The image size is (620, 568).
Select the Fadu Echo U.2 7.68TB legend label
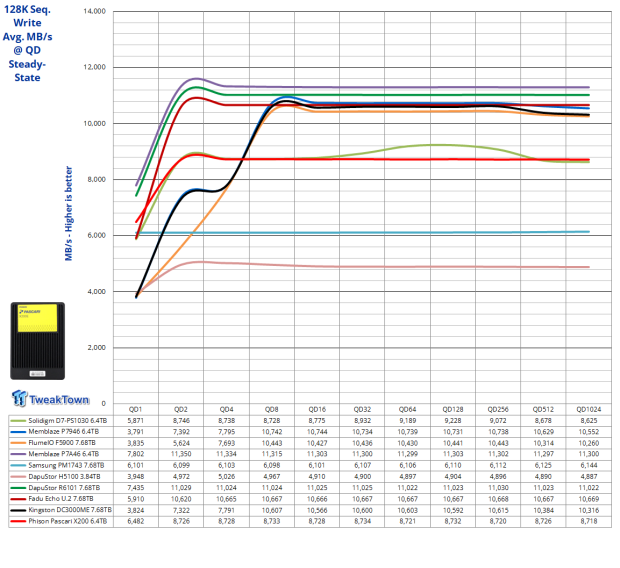[x=61, y=499]
